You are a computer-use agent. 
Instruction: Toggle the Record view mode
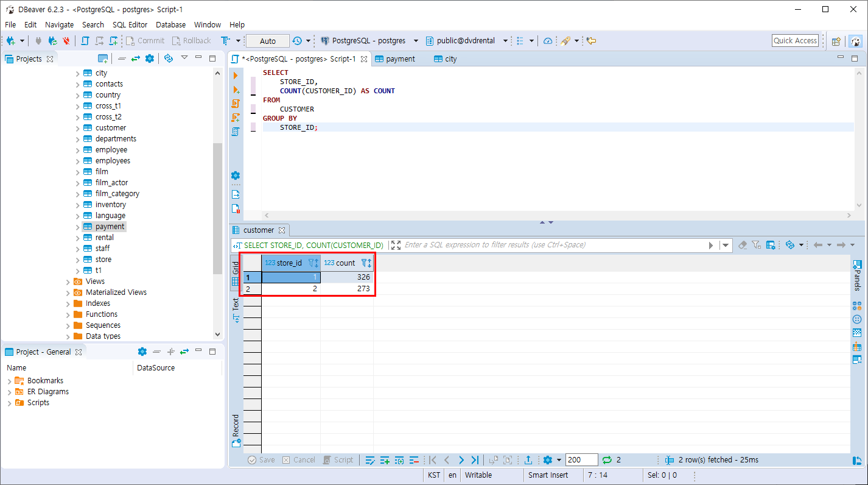click(236, 430)
